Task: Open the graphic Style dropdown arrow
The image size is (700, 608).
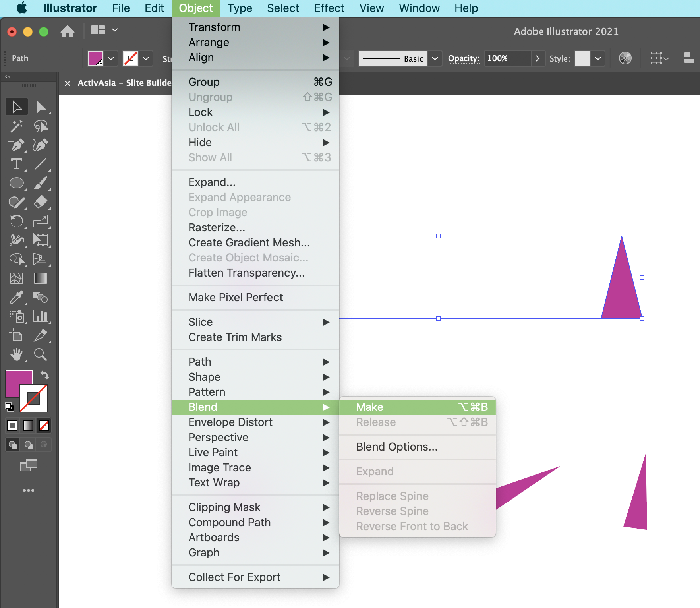Action: [598, 58]
